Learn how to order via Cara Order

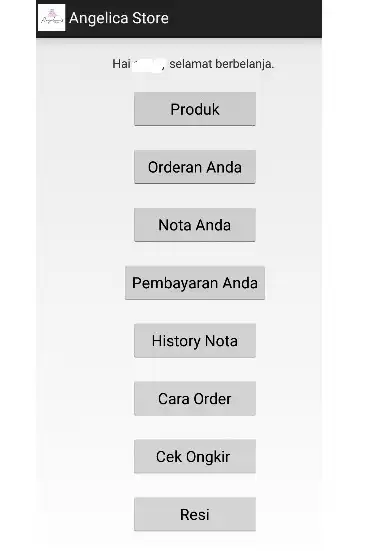click(x=195, y=399)
